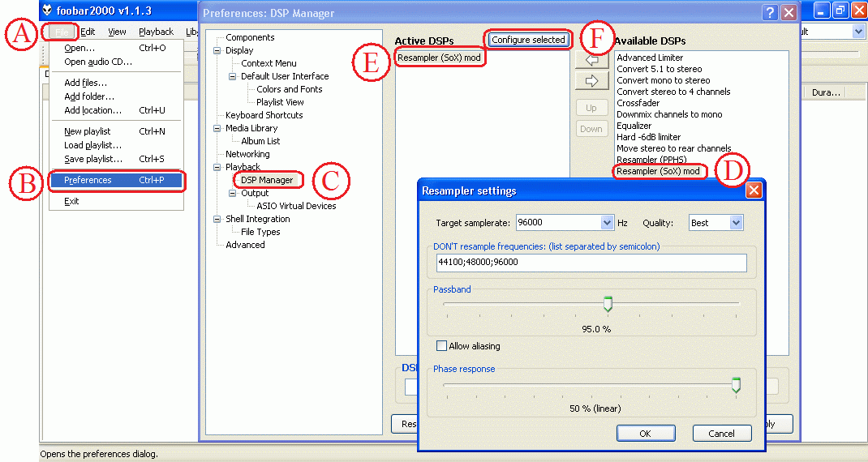
Task: Click the foobar2000 title bar app icon
Action: point(47,10)
